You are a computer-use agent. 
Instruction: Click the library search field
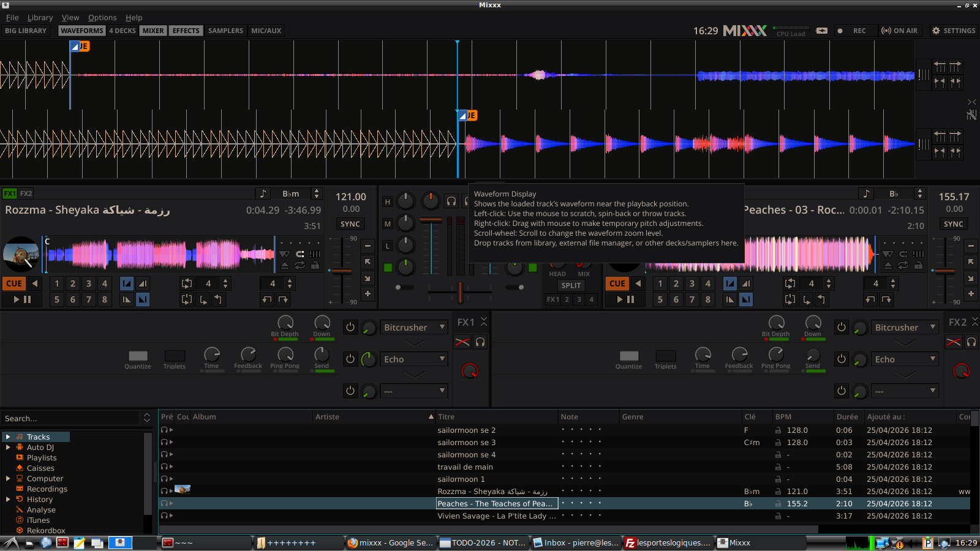(x=70, y=418)
